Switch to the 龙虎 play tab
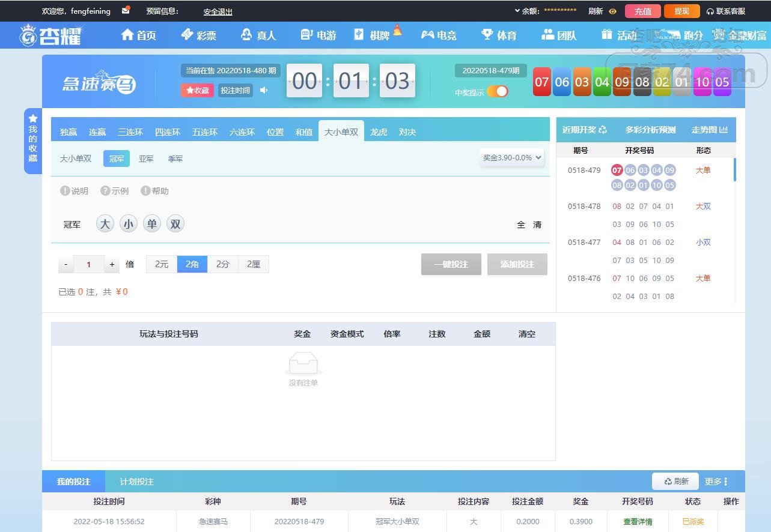771x532 pixels. pos(379,132)
